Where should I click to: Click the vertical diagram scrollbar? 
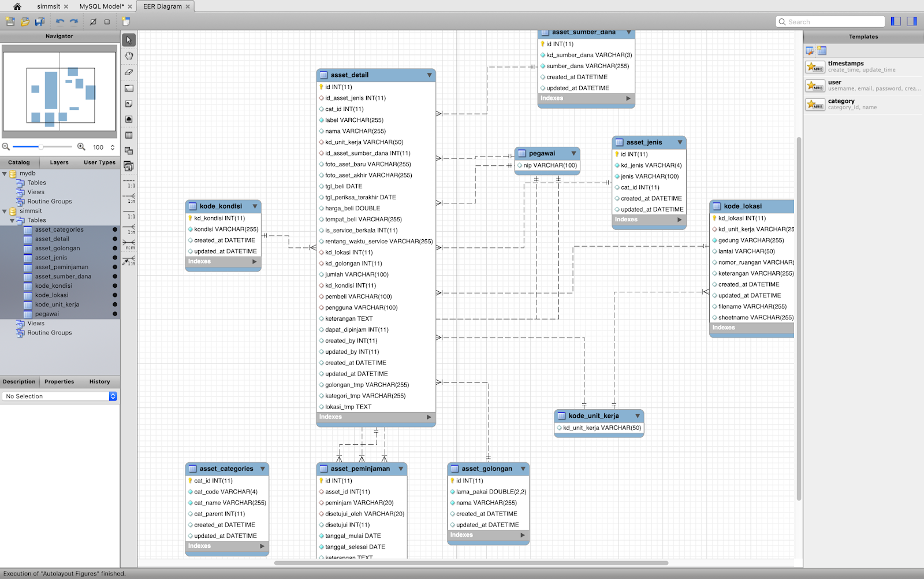coord(799,318)
